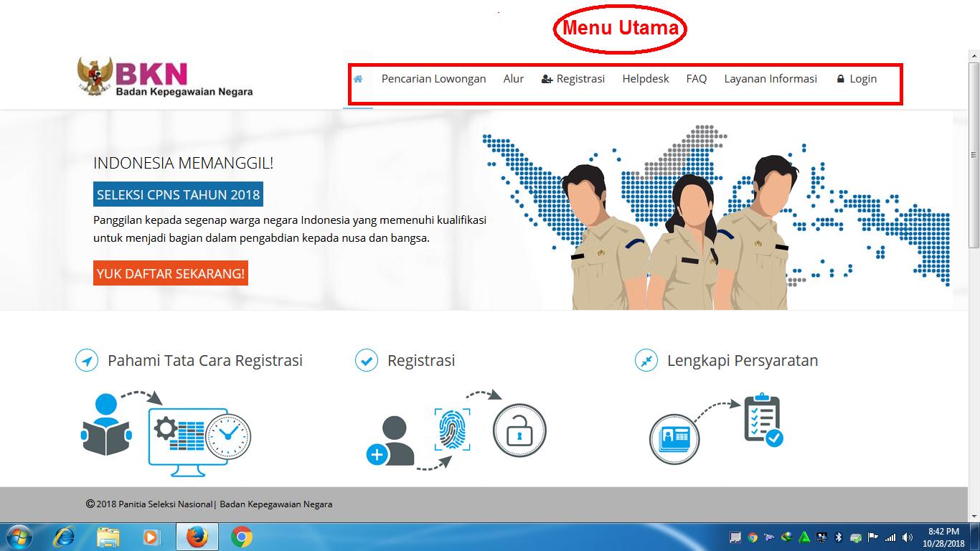Open the Helpdesk menu item
The image size is (980, 551).
(645, 79)
